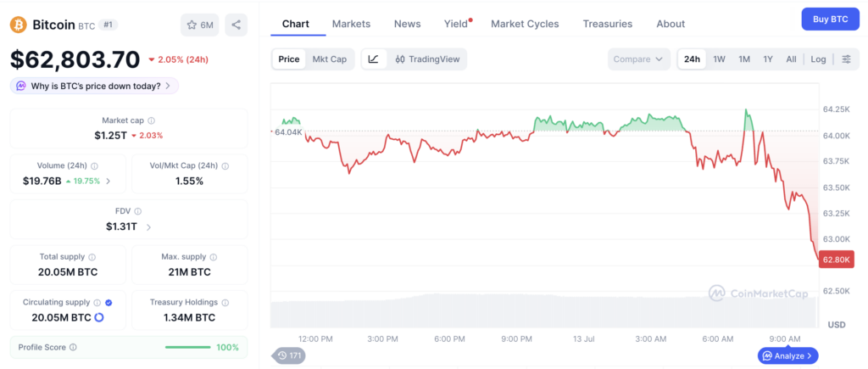Image resolution: width=868 pixels, height=369 pixels.
Task: Click the share icon next to Bitcoin
Action: click(x=236, y=25)
